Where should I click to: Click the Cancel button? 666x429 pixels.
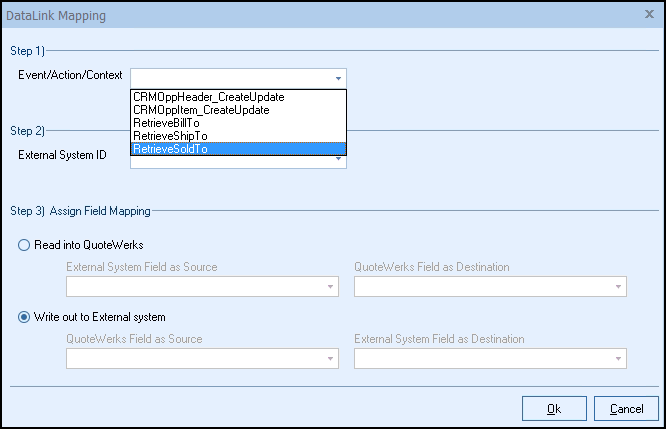pos(626,408)
